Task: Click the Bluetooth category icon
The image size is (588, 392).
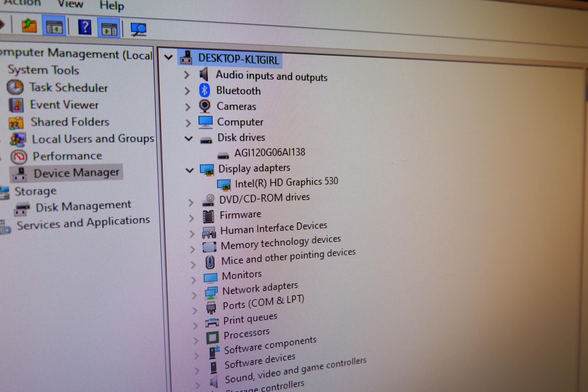Action: tap(204, 90)
